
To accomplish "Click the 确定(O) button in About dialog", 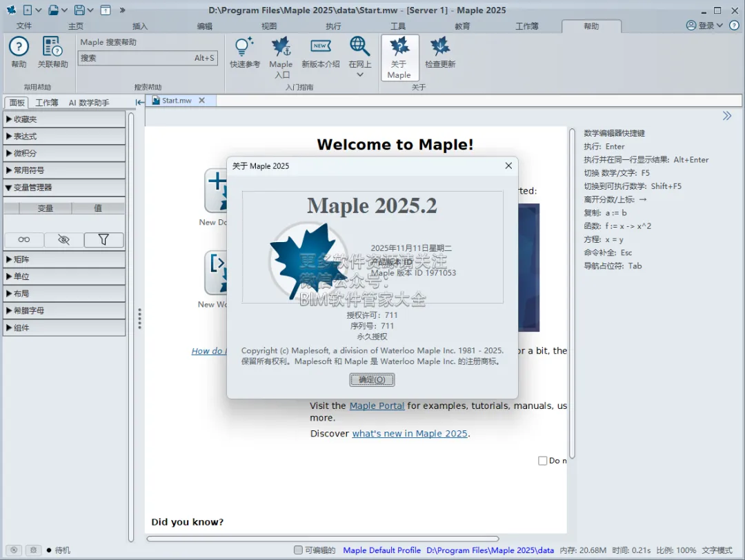I will point(372,380).
